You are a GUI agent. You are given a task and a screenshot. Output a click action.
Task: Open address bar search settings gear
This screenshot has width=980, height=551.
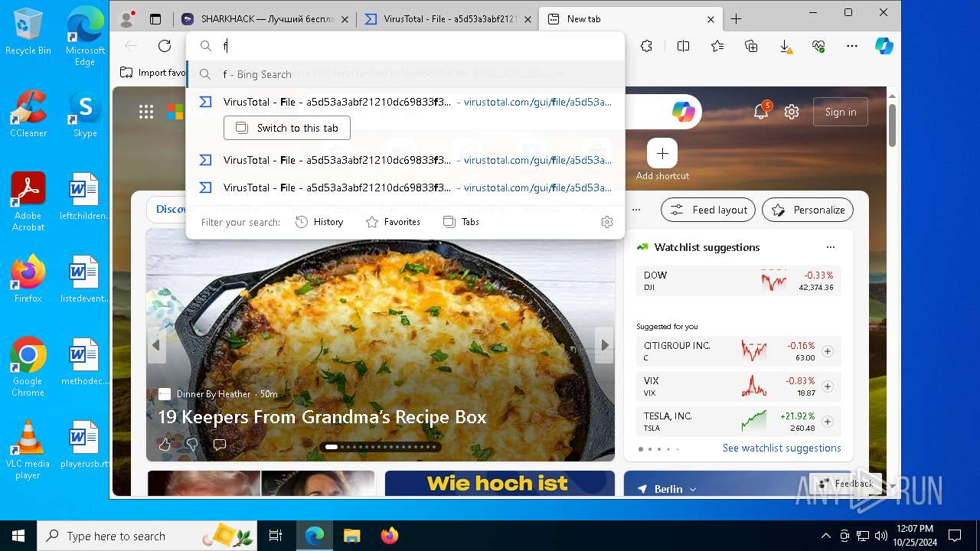607,222
